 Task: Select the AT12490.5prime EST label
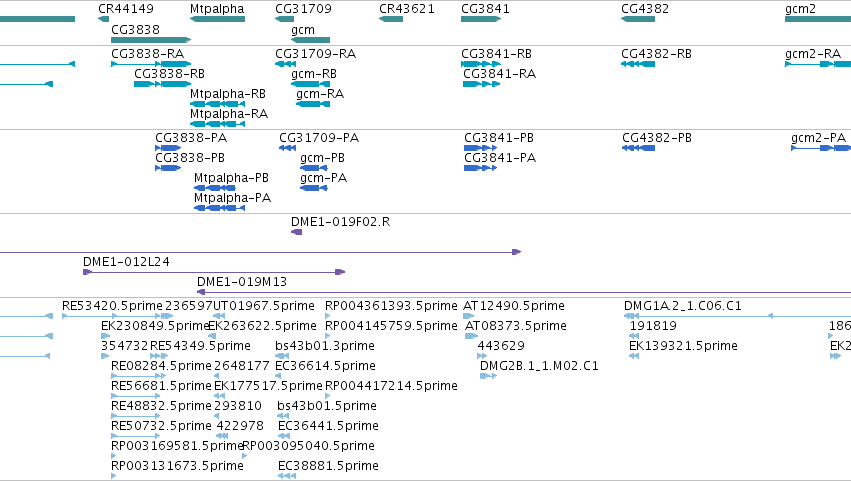coord(513,306)
